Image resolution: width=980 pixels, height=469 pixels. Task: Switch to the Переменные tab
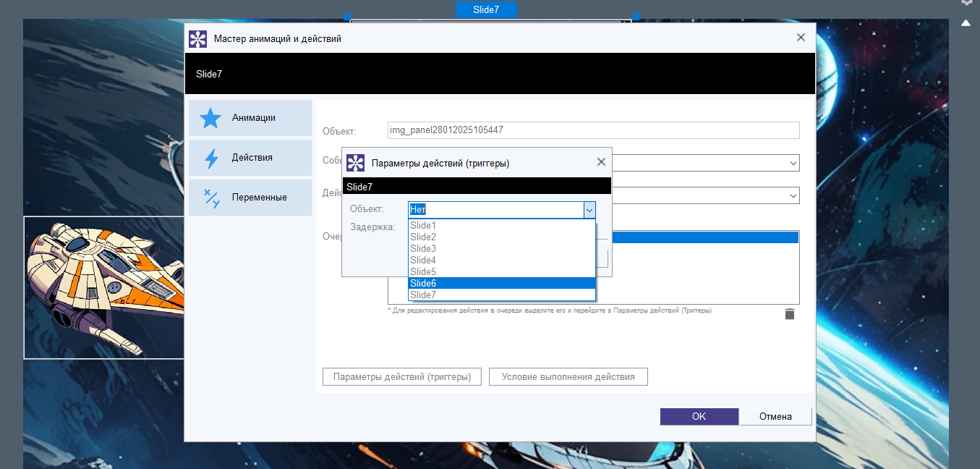click(x=250, y=198)
